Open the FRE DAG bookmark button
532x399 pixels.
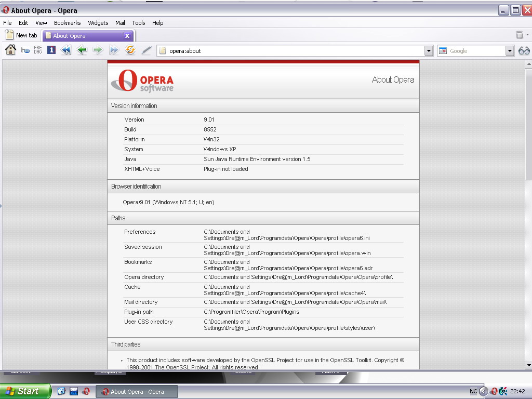point(38,50)
